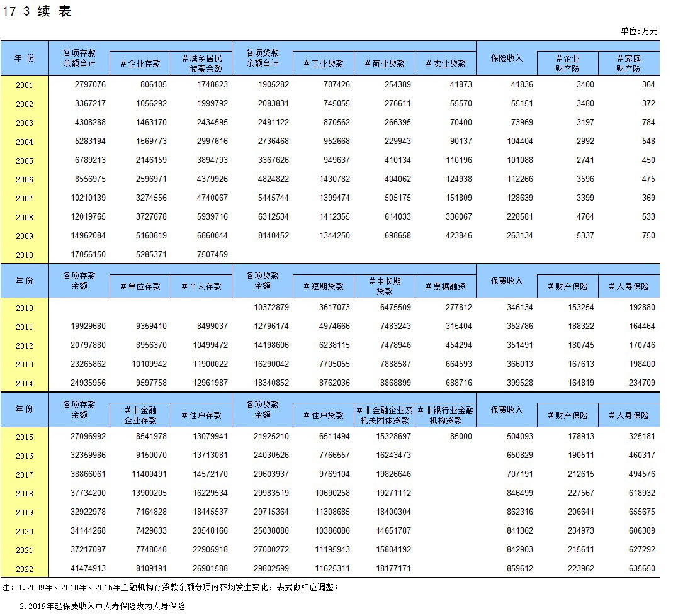The height and width of the screenshot is (616, 678).
Task: Select the "工业贷款" column header
Action: coord(324,64)
